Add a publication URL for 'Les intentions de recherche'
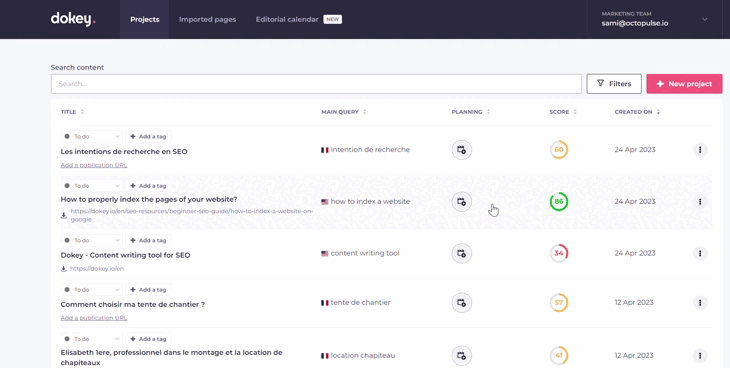Image resolution: width=730 pixels, height=368 pixels. [94, 165]
